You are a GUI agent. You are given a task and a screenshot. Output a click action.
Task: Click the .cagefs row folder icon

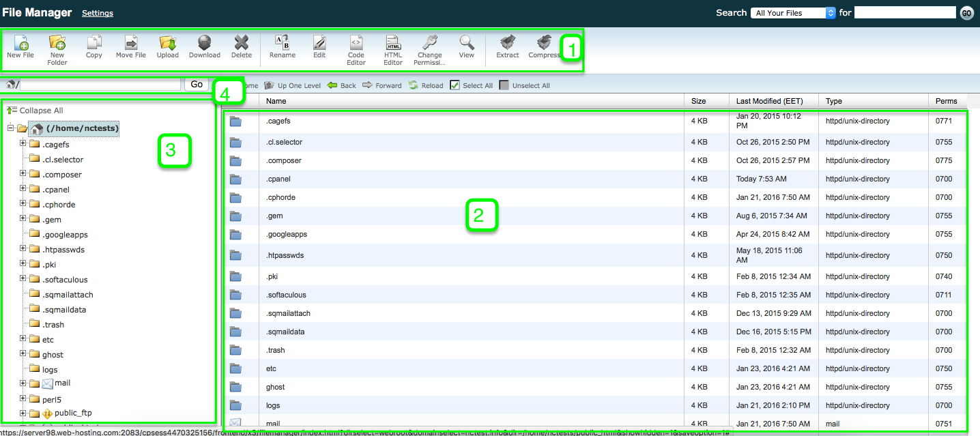236,121
